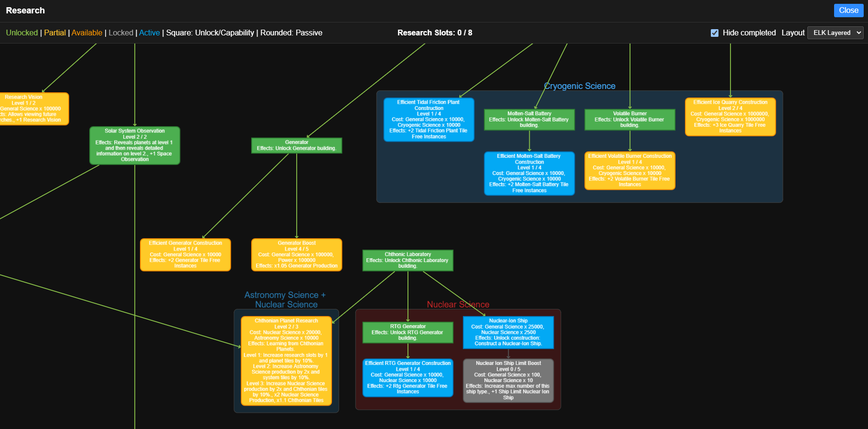Choose the Molten-Salt Battery node

[529, 120]
